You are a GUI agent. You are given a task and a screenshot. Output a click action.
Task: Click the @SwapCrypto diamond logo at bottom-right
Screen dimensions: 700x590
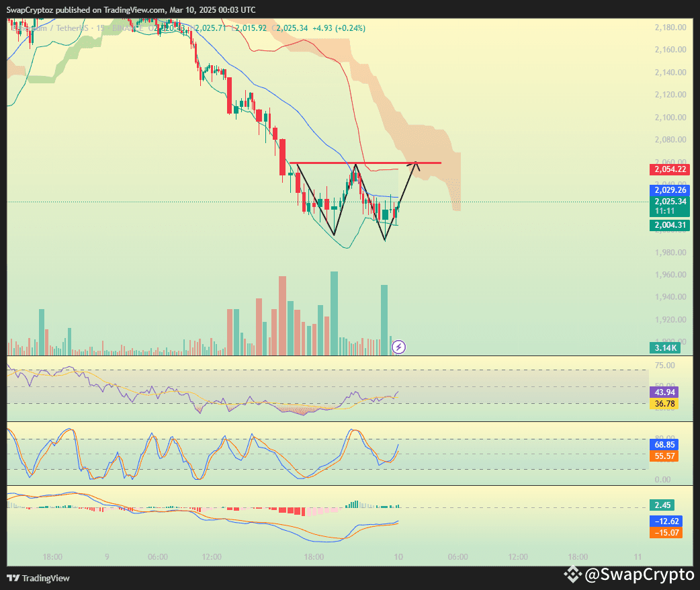[573, 575]
